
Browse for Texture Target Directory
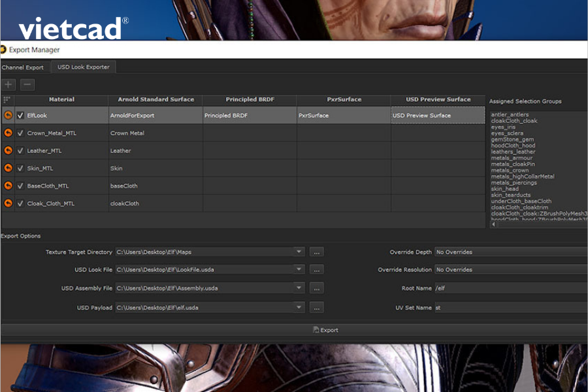pyautogui.click(x=317, y=252)
